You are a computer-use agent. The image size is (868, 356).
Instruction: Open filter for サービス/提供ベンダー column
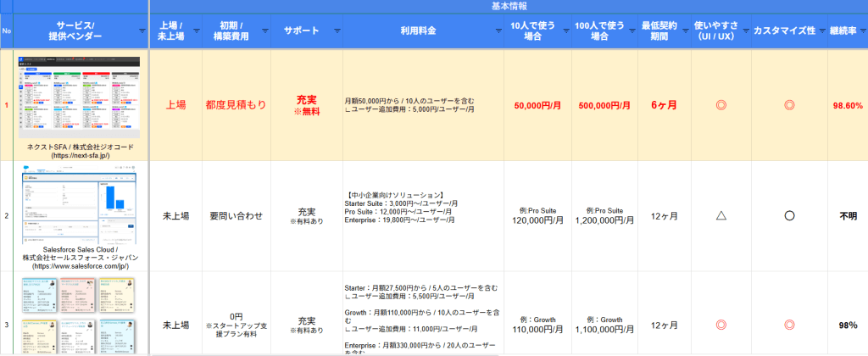[x=142, y=31]
